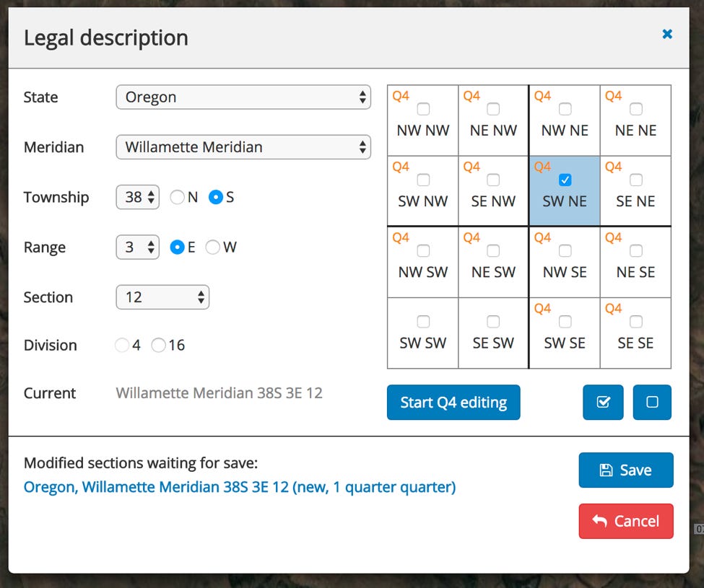Check the NE SE quarter checkbox

pos(635,251)
